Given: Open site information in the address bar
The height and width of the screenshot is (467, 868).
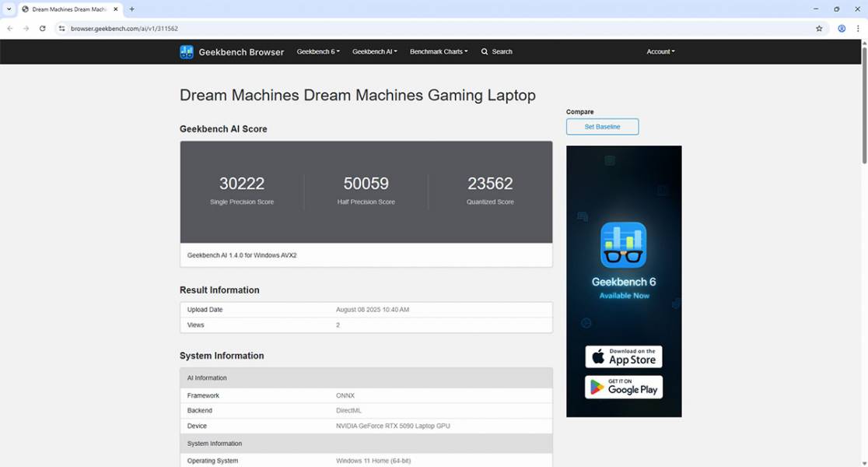Looking at the screenshot, I should point(61,28).
